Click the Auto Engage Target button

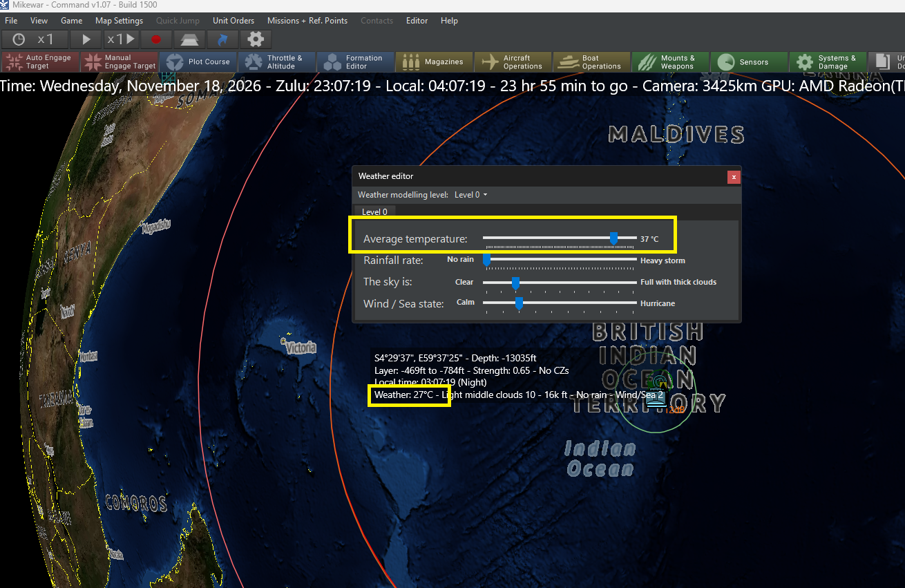click(40, 62)
